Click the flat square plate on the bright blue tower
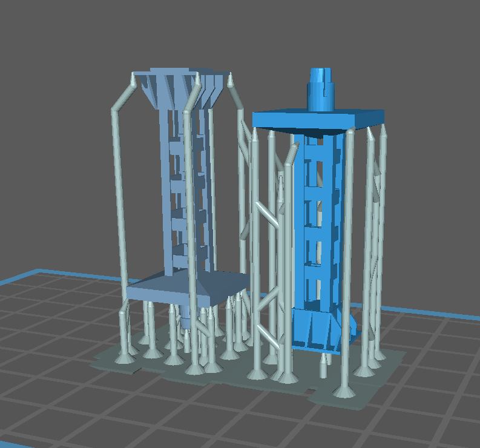The width and height of the screenshot is (480, 448). coord(318,117)
